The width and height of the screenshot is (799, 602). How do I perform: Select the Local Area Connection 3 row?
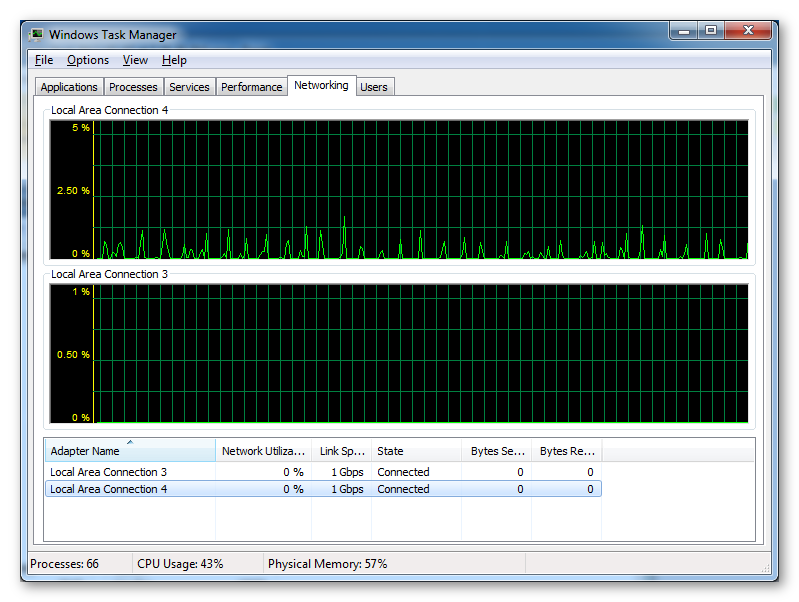tap(323, 472)
